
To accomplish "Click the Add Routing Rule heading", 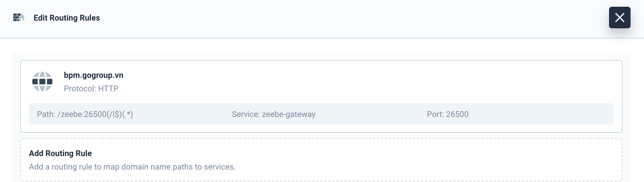I will (60, 153).
